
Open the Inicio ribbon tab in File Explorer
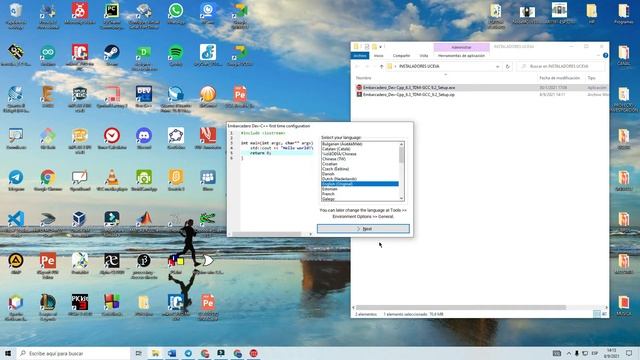tap(379, 56)
